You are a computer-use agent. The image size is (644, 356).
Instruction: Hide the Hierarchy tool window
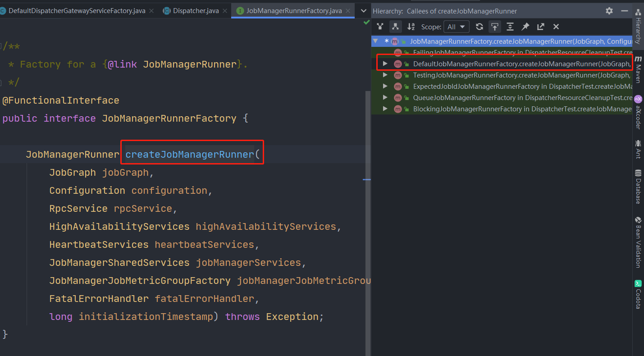[624, 11]
